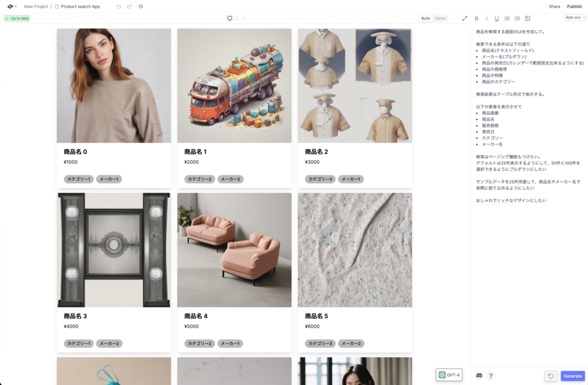Select the Build mode tab
Image resolution: width=588 pixels, height=385 pixels.
tap(425, 18)
